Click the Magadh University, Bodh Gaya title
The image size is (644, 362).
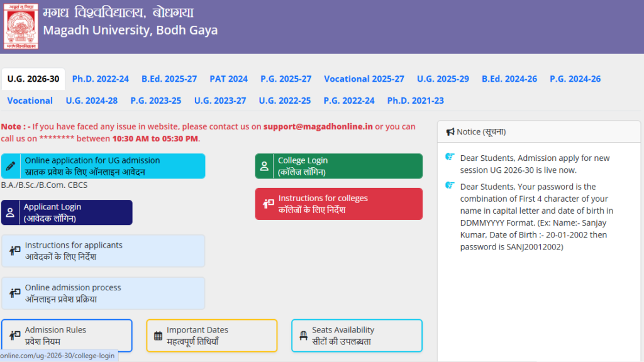click(130, 30)
